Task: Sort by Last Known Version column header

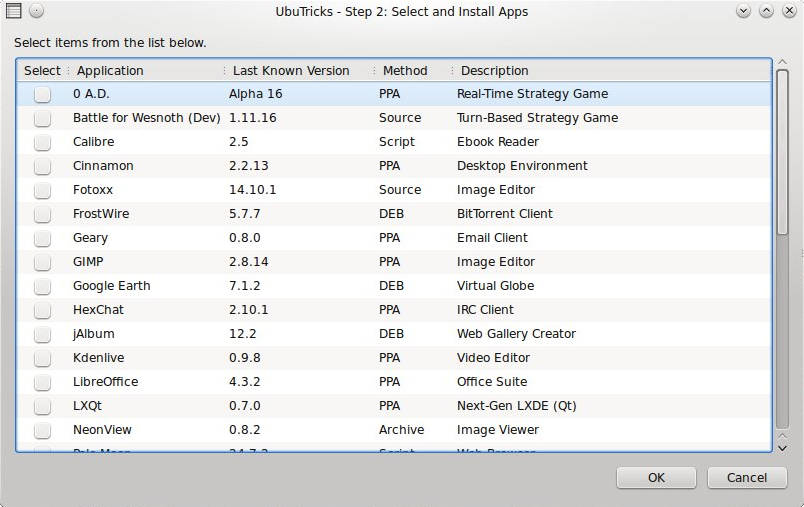Action: point(291,71)
